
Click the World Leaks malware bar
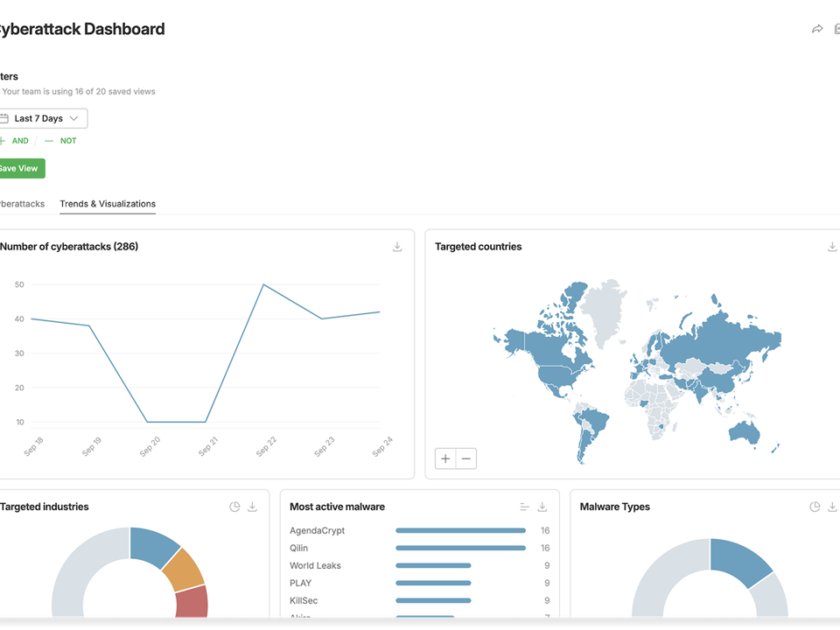pos(433,566)
